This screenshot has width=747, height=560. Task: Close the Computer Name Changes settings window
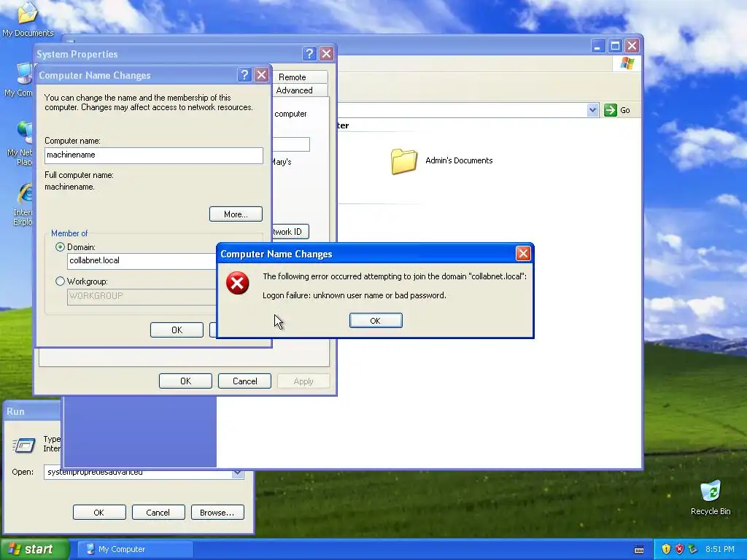point(262,75)
